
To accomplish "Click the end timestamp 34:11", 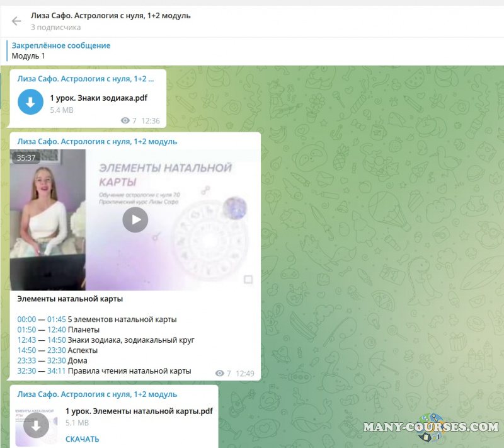I will click(x=56, y=371).
